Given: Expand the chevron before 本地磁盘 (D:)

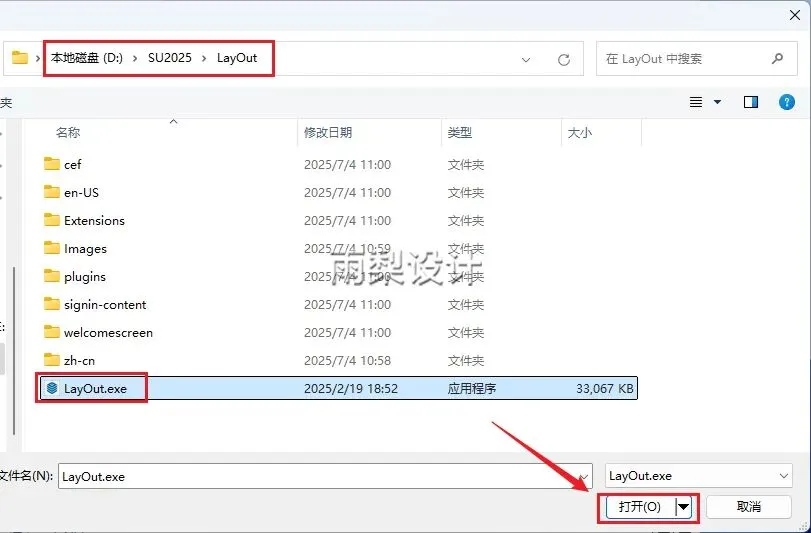Looking at the screenshot, I should (x=38, y=58).
